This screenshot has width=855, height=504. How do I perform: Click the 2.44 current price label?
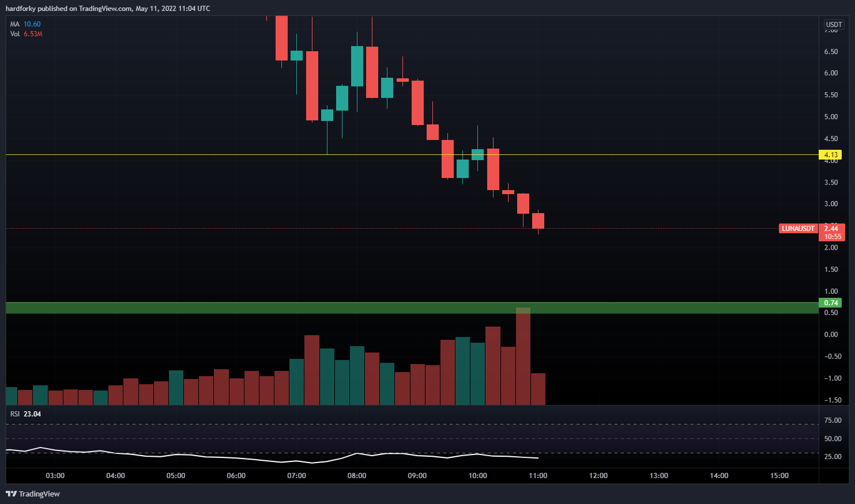[831, 229]
